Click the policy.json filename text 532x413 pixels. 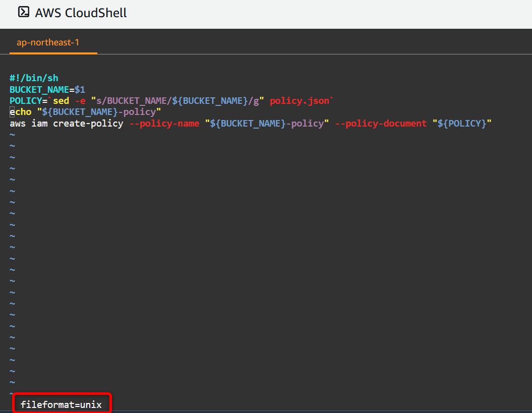coord(299,101)
